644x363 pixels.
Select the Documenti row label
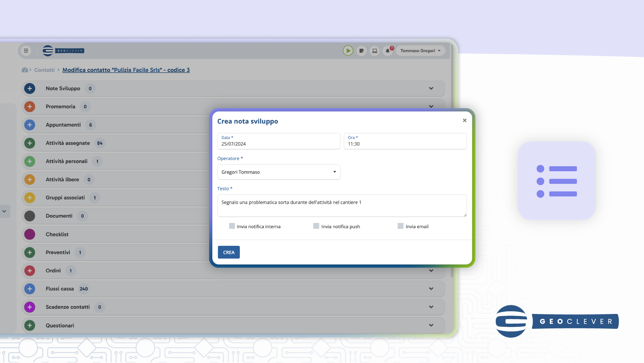click(59, 216)
